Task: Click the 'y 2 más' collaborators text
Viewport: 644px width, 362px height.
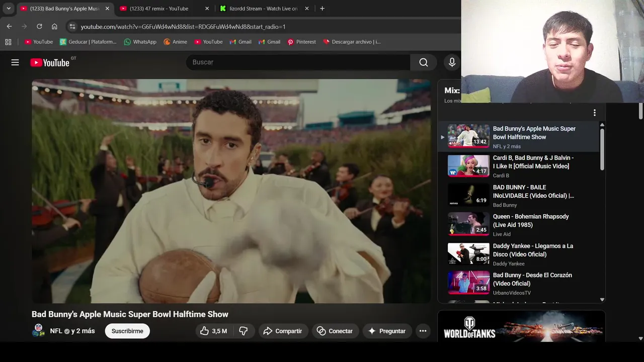Action: tap(83, 331)
